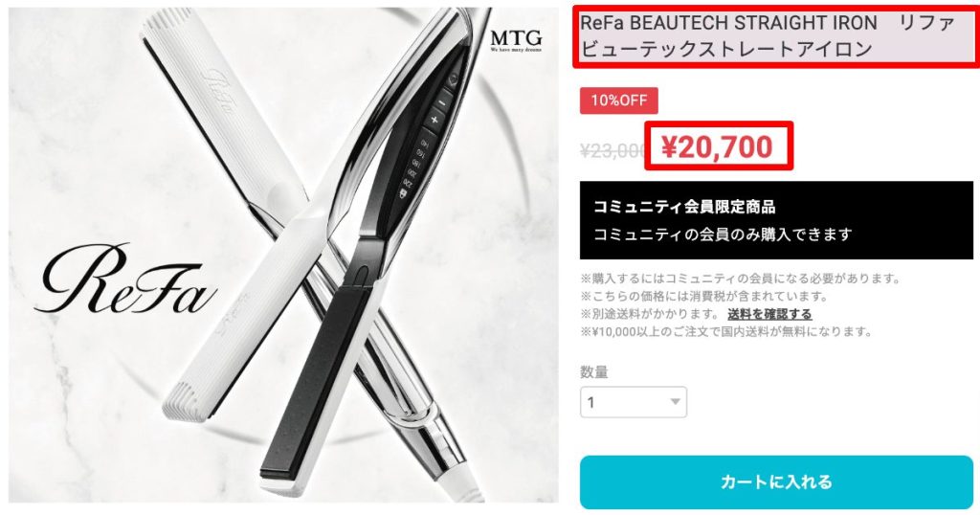This screenshot has height=515, width=980.
Task: Click the MTG brand logo in the photo
Action: pos(516,40)
